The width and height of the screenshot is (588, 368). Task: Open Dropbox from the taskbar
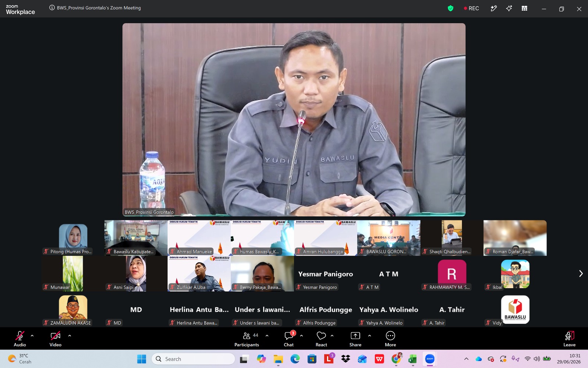coord(345,359)
